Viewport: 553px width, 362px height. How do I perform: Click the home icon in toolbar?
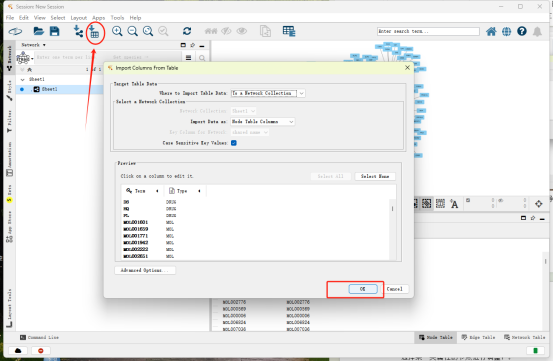click(x=491, y=31)
